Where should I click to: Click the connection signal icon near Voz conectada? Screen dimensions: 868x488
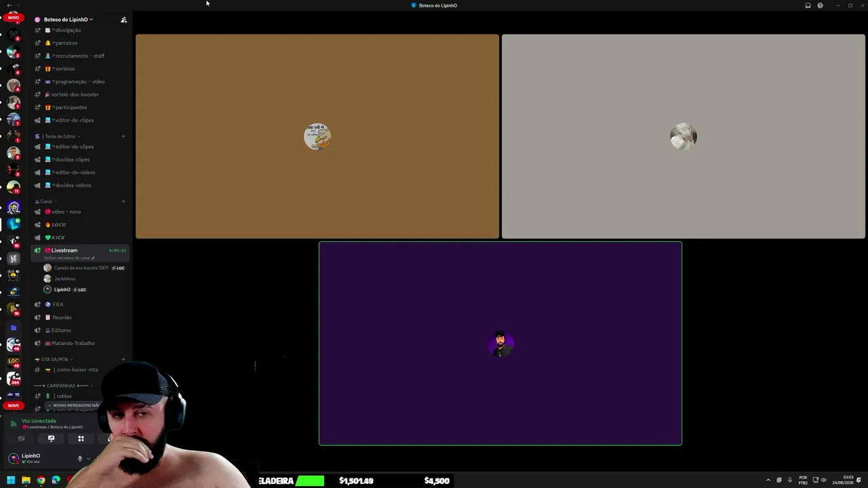13,424
